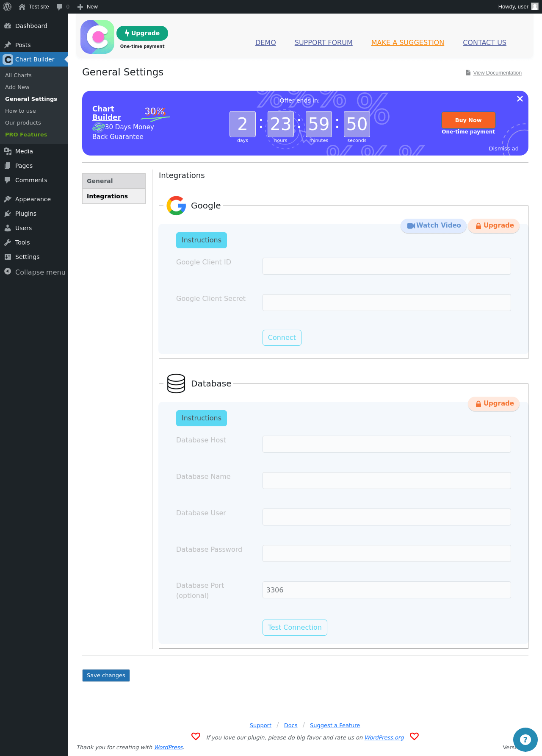Screen dimensions: 542x756
Task: Click the Chart Builder banner title link
Action: tap(107, 113)
